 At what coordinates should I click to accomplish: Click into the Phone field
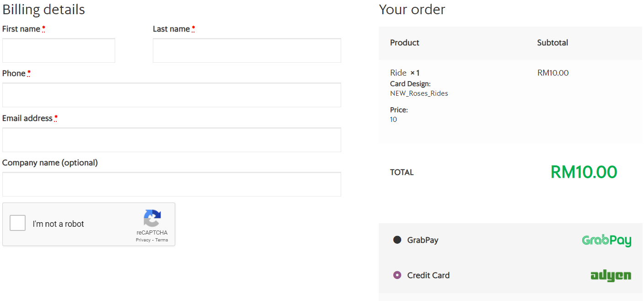tap(172, 95)
